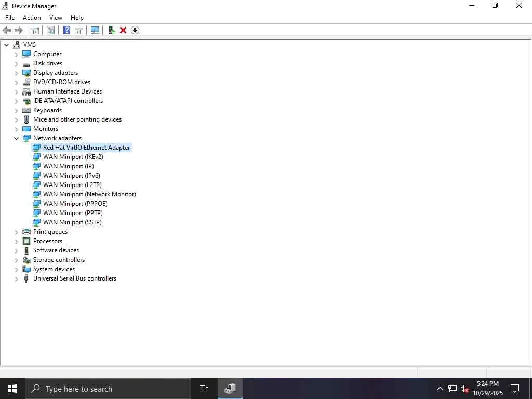Select WAN Miniport (PPTP)

point(73,213)
